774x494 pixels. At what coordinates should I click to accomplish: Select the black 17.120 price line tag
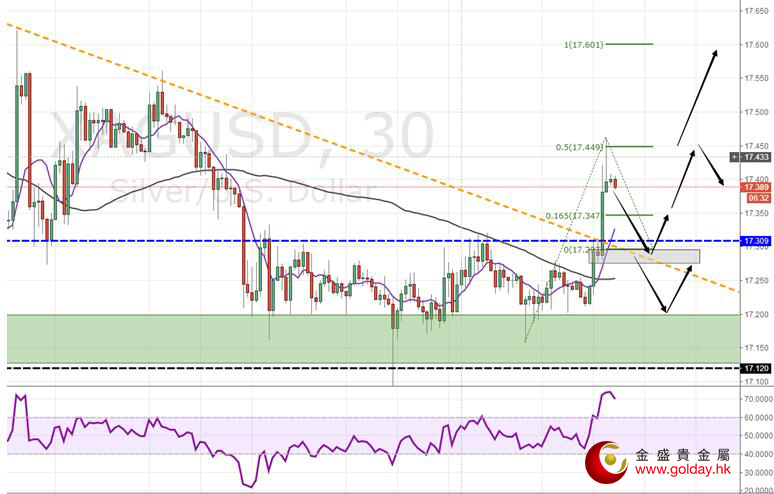(756, 368)
